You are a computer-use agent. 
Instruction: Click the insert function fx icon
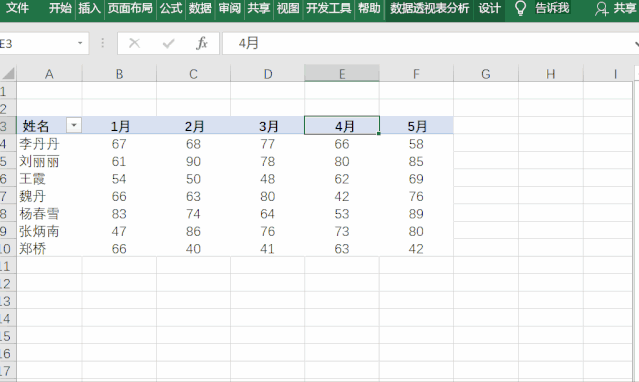point(202,43)
